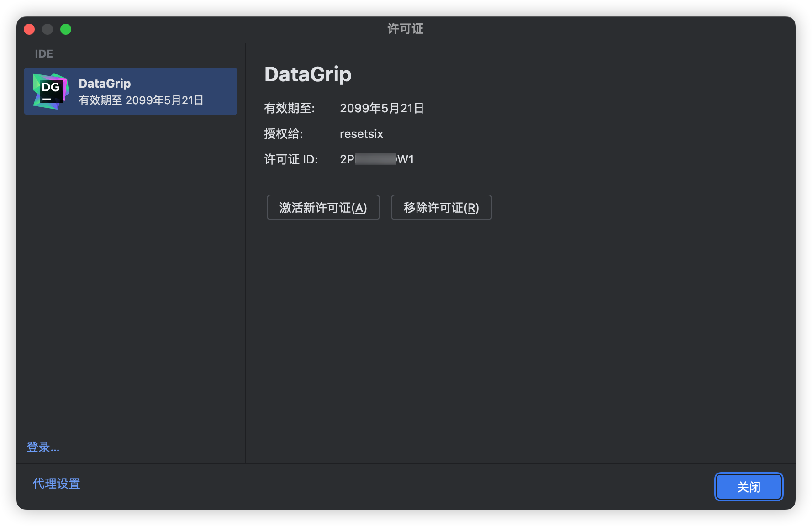Screen dimensions: 812x526
Task: Select the DataGrip entry under IDE list
Action: click(131, 91)
